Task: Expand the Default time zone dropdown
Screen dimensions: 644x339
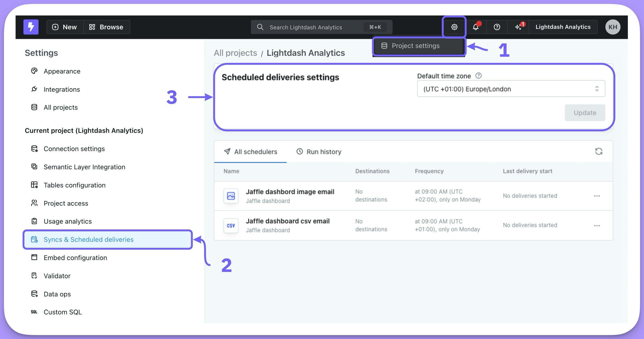Action: 511,89
